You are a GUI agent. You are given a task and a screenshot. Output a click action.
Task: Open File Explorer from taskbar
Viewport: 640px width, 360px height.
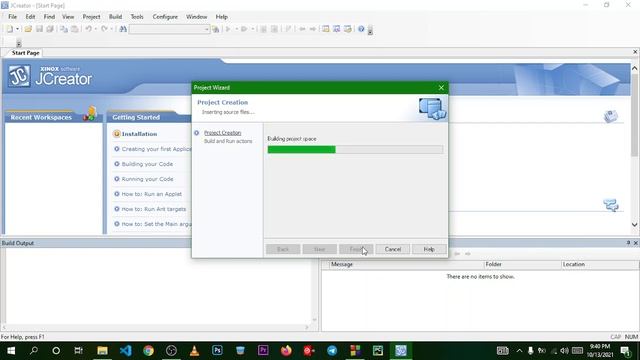102,351
